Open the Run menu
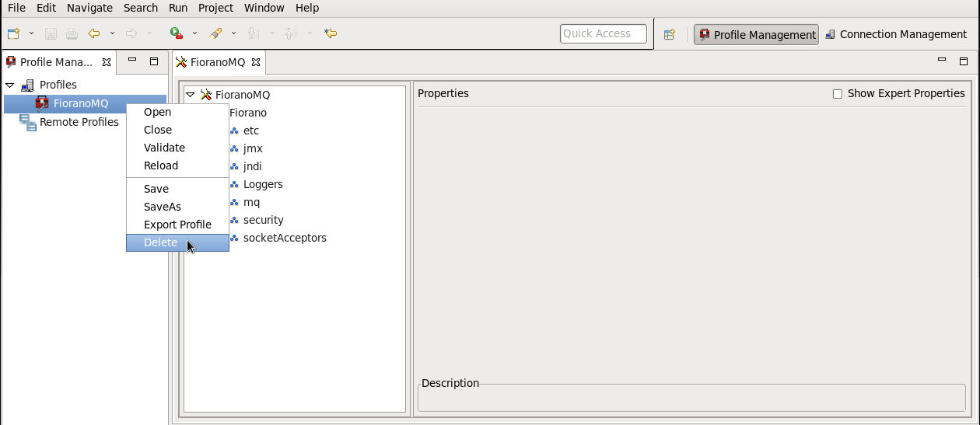Image resolution: width=980 pixels, height=425 pixels. click(178, 8)
